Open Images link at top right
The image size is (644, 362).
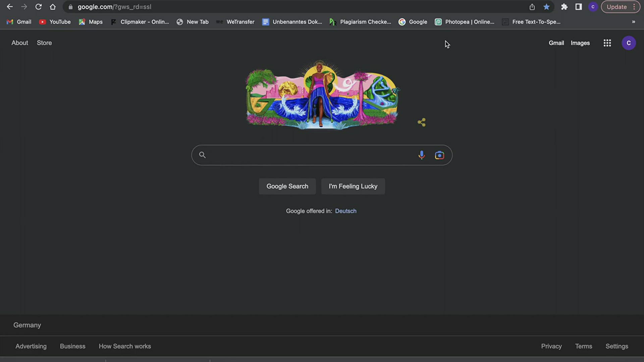(580, 43)
